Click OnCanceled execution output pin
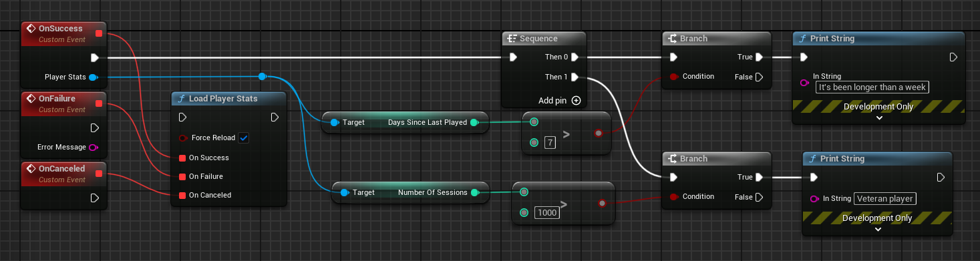The image size is (980, 261). [95, 198]
